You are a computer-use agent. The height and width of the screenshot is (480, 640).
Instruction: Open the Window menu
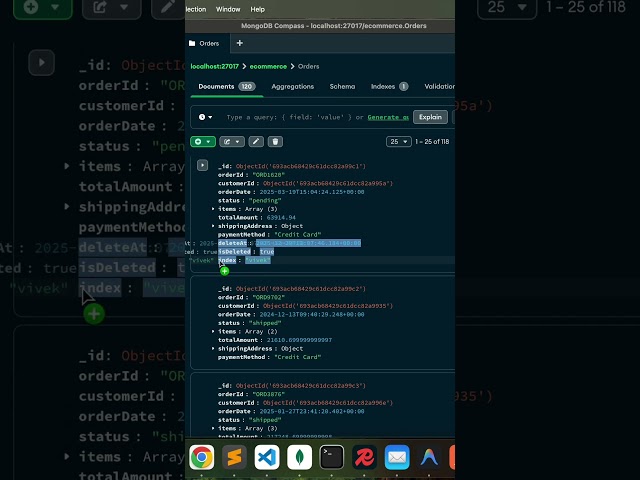click(x=228, y=9)
